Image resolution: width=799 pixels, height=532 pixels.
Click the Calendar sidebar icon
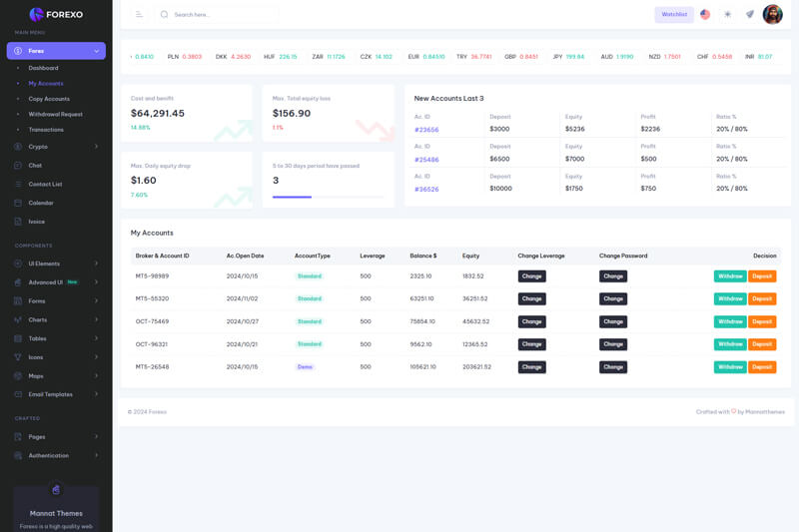pyautogui.click(x=18, y=203)
